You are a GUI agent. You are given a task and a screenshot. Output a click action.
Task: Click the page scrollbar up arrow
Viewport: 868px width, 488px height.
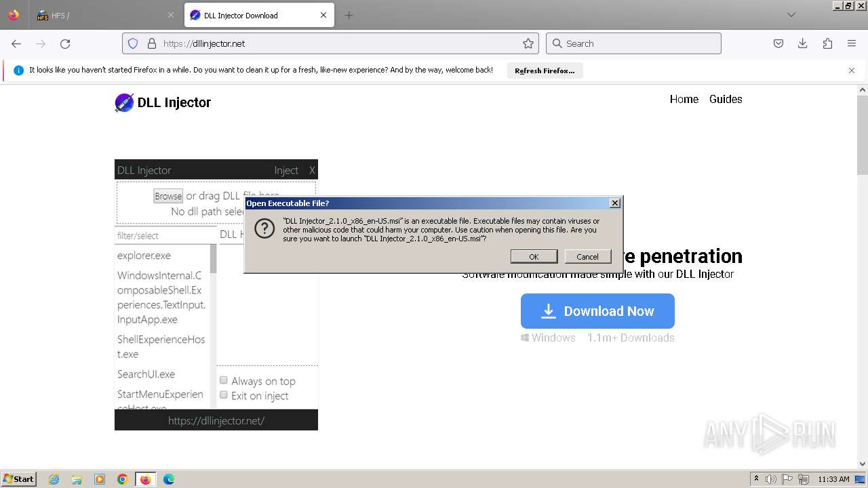(863, 89)
